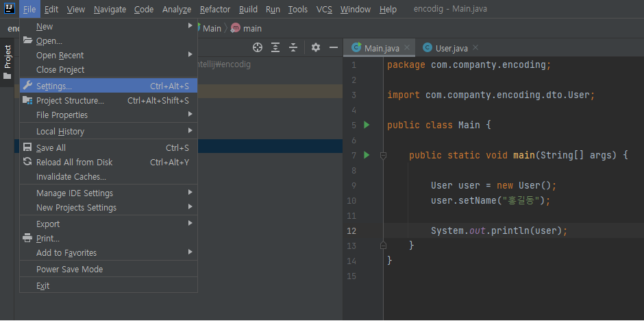Close the File menu by clicking File
The image size is (644, 321).
29,9
